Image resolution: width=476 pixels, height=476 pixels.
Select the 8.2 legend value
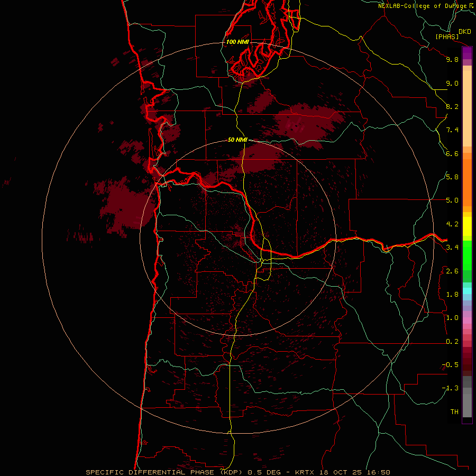(x=452, y=106)
